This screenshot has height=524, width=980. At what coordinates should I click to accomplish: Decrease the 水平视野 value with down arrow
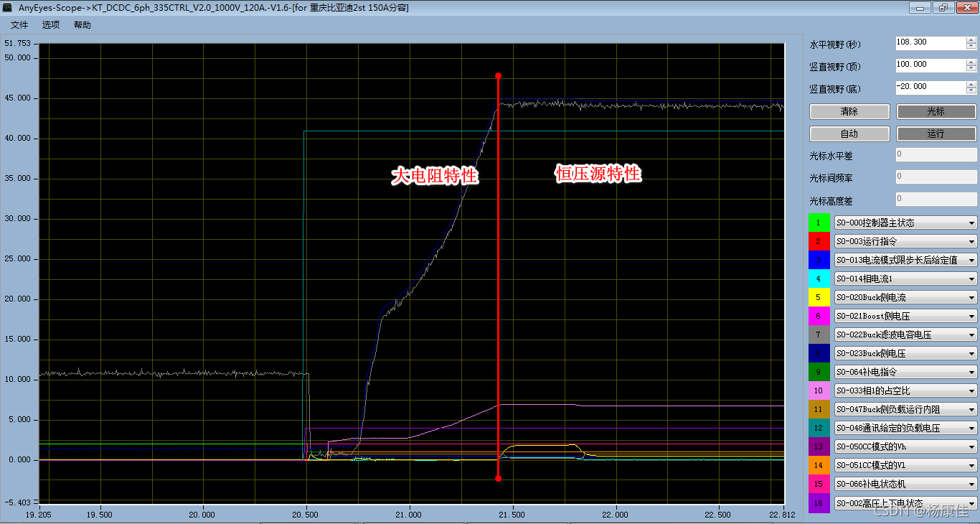(x=971, y=47)
